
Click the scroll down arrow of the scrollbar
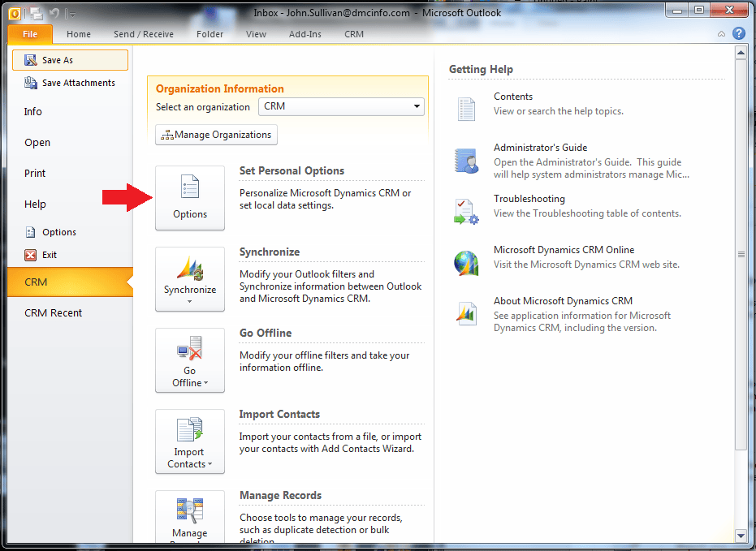[x=741, y=535]
